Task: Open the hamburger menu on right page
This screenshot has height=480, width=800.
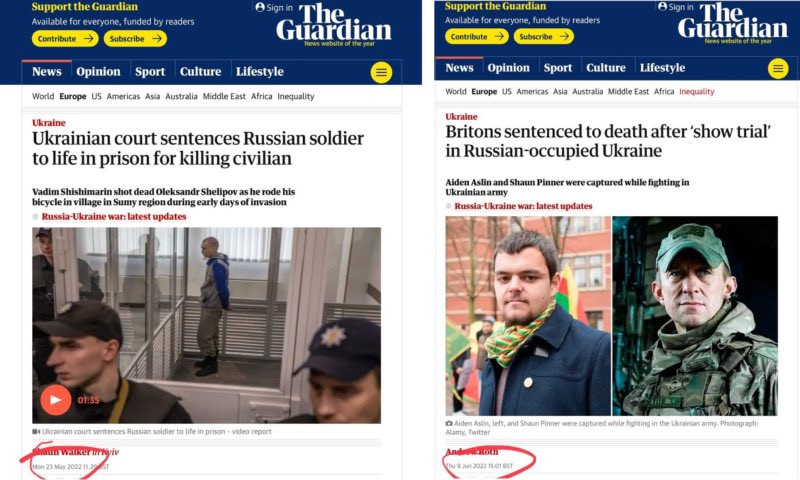Action: [x=778, y=68]
